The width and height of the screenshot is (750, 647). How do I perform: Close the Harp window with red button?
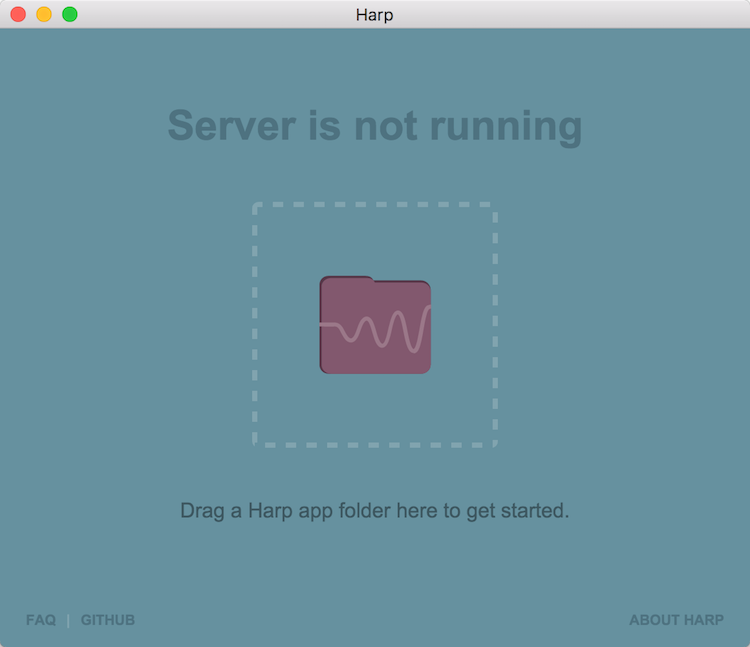click(18, 14)
